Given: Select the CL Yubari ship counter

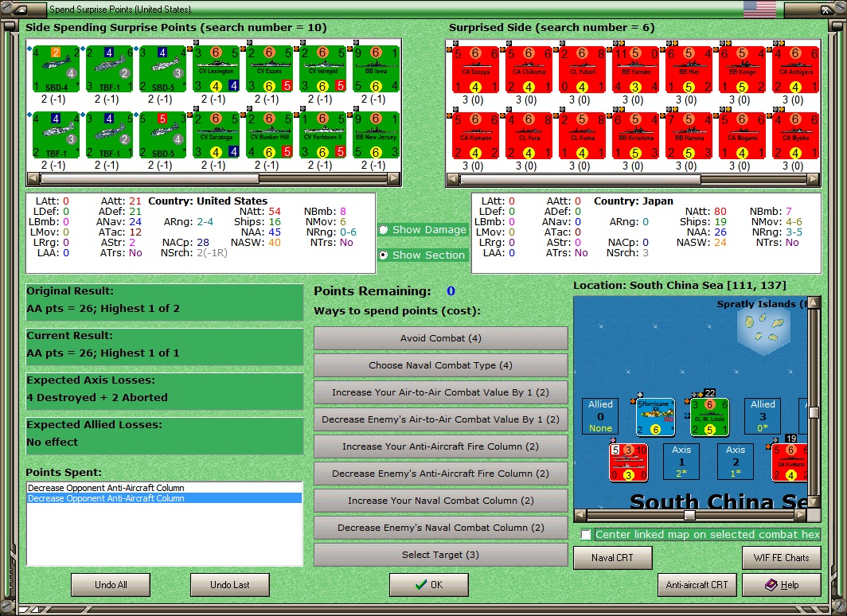Looking at the screenshot, I should (x=583, y=70).
